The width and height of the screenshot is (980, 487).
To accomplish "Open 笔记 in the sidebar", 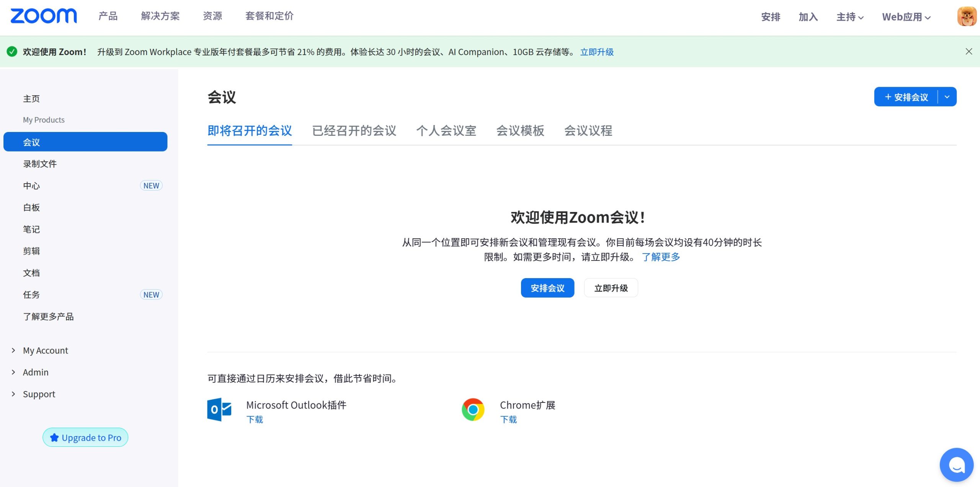I will 31,229.
